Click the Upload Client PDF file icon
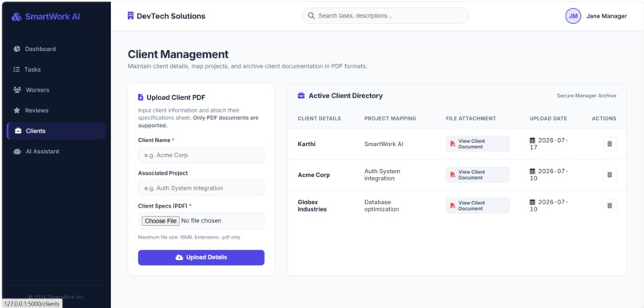Viewport: 644px width, 308px height. pos(141,97)
